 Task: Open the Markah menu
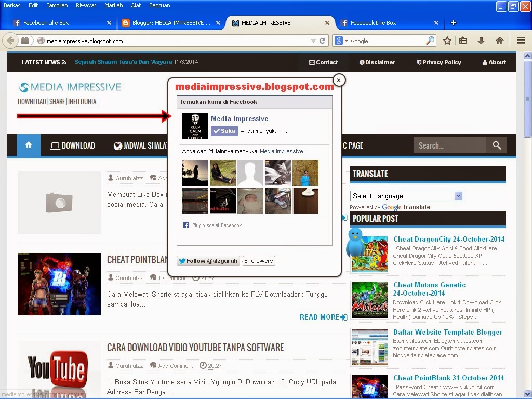coord(113,5)
